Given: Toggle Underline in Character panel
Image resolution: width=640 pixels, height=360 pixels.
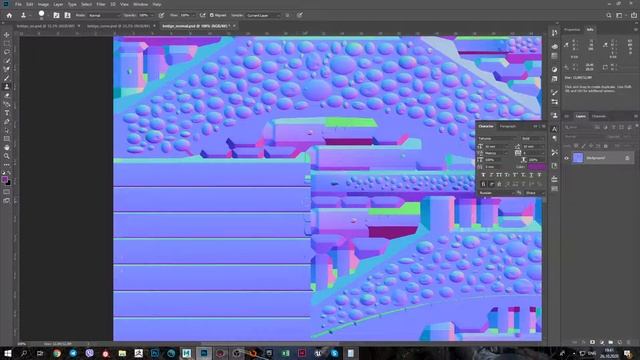Looking at the screenshot, I should (x=531, y=175).
